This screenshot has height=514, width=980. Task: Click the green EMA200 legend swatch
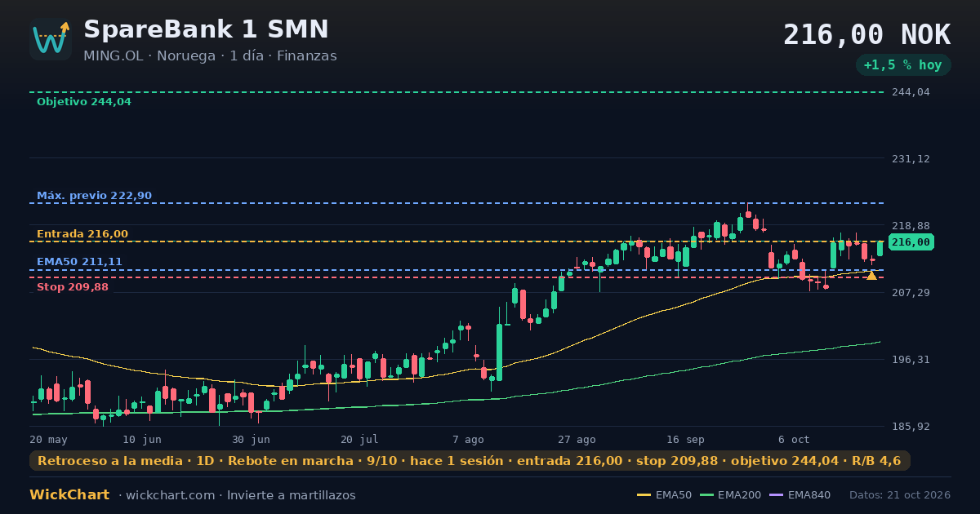pyautogui.click(x=706, y=495)
